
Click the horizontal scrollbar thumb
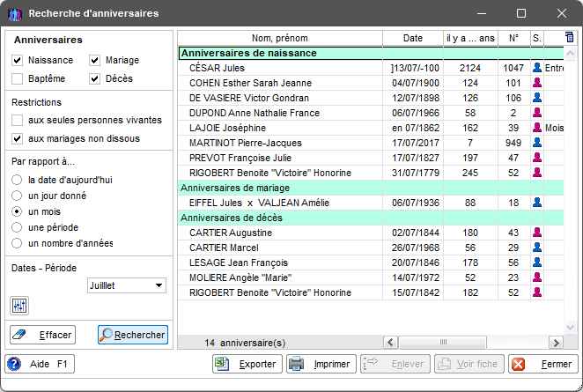coord(442,342)
